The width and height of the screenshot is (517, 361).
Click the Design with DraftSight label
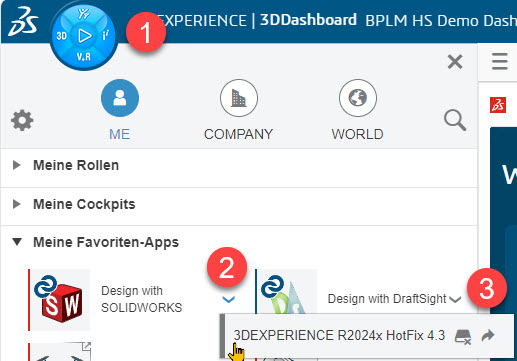[387, 299]
